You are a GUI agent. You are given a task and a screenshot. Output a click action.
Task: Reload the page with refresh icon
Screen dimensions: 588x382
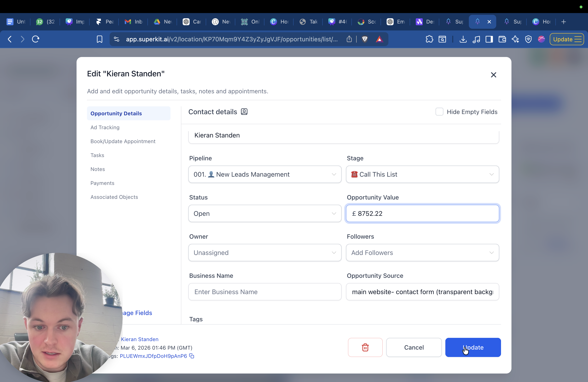36,39
